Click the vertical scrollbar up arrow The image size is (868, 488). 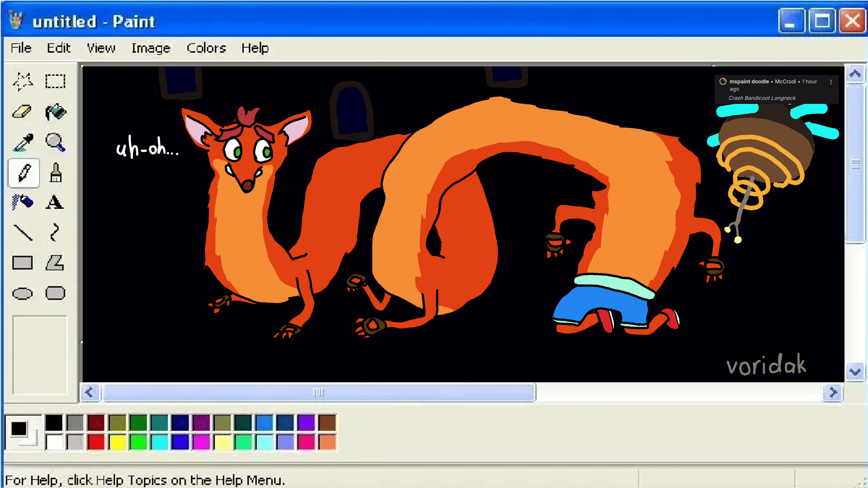[x=855, y=74]
